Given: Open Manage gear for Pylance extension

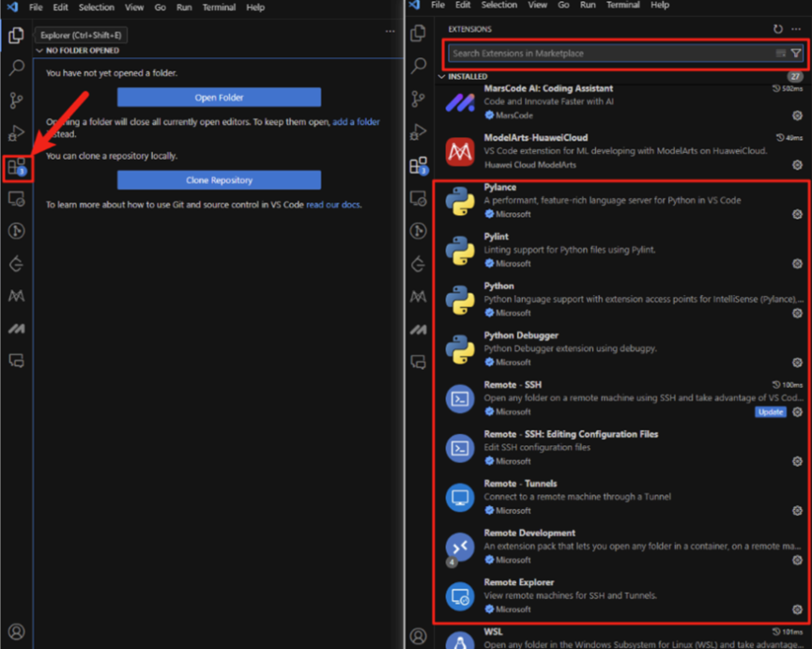Looking at the screenshot, I should pos(798,214).
